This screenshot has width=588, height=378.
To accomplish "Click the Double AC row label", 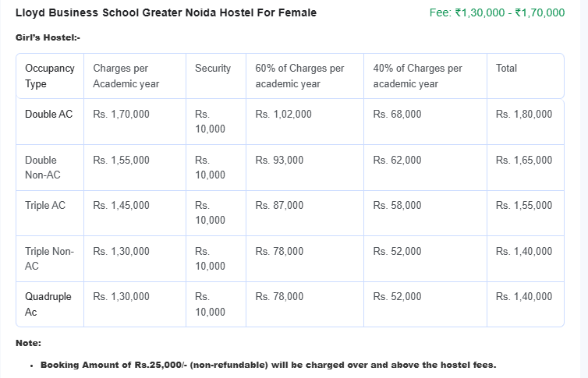I will tap(48, 114).
